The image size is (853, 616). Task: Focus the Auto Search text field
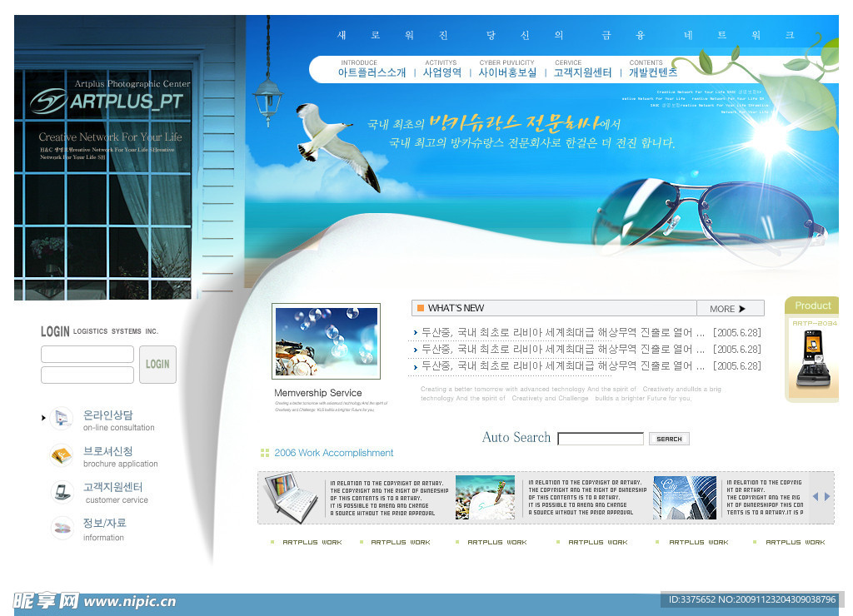point(601,439)
